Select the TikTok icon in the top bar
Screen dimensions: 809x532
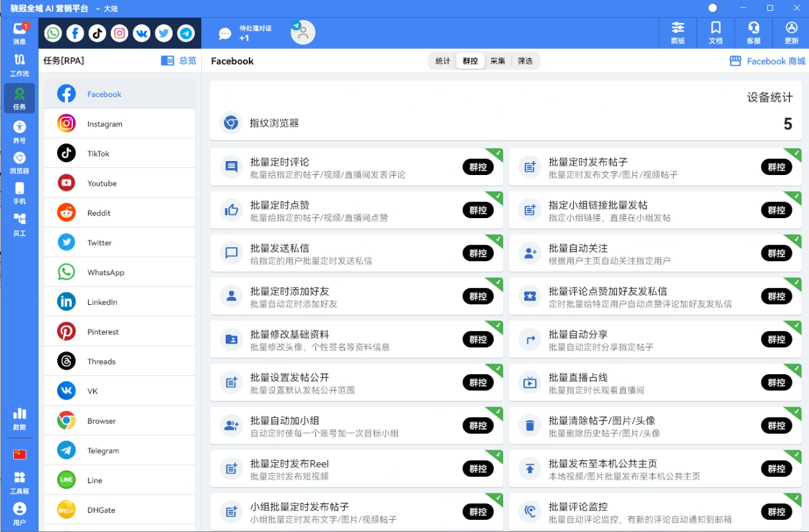tap(97, 33)
